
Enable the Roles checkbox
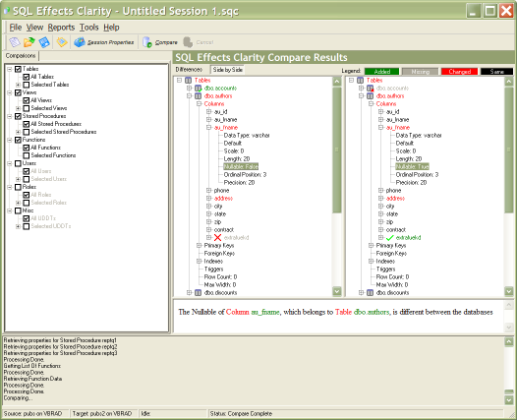click(18, 187)
